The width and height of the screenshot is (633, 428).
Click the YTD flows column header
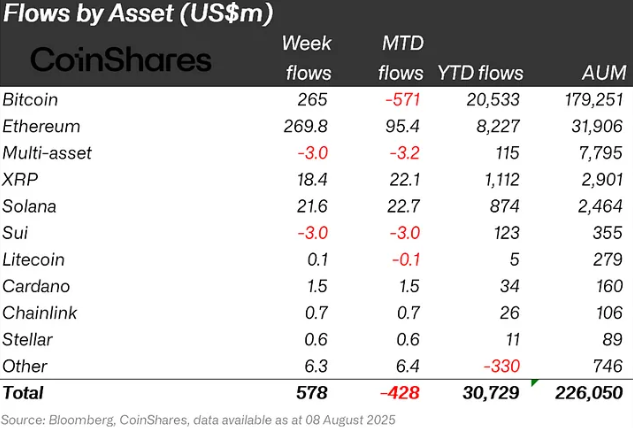pos(478,73)
